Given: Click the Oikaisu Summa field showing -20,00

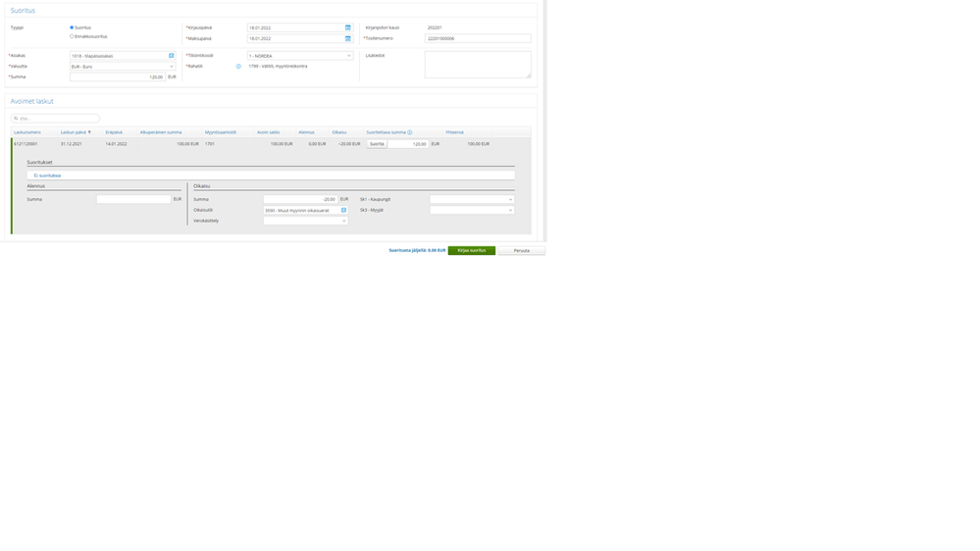Looking at the screenshot, I should click(x=300, y=199).
